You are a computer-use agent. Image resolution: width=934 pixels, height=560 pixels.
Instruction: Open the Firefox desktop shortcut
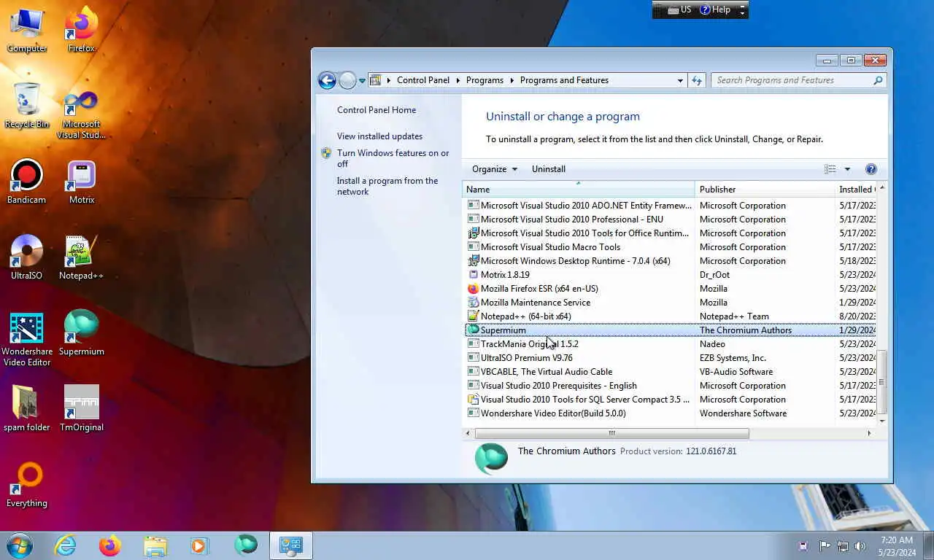(82, 31)
